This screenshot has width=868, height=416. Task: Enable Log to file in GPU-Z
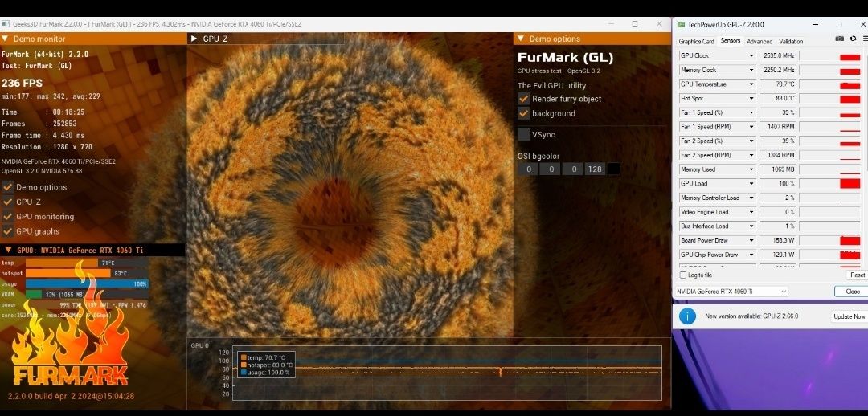pyautogui.click(x=682, y=275)
